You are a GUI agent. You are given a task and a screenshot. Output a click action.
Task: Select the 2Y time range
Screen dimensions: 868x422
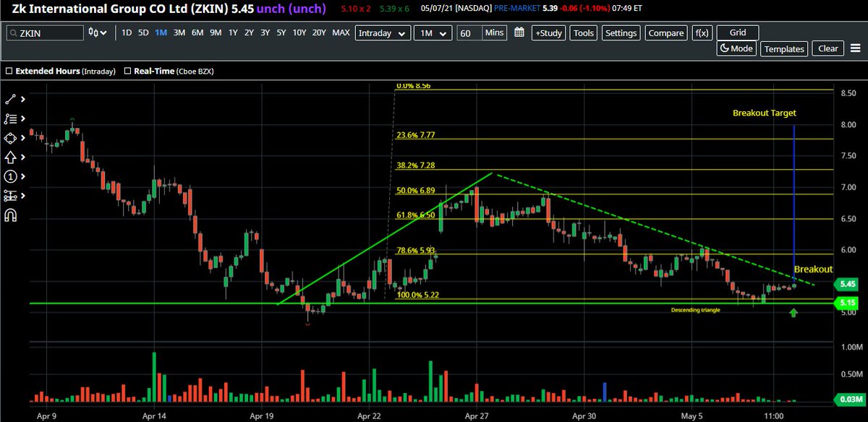(x=249, y=33)
